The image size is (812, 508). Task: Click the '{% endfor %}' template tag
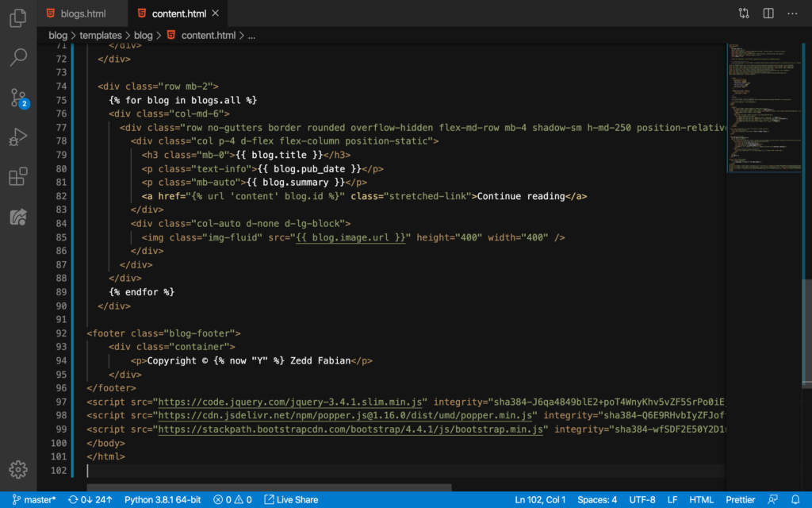point(141,292)
